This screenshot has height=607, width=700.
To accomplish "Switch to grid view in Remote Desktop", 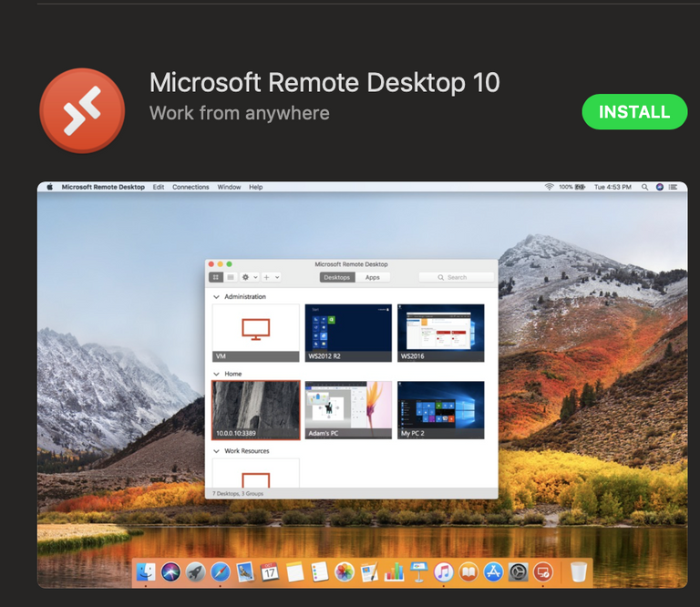I will point(216,277).
